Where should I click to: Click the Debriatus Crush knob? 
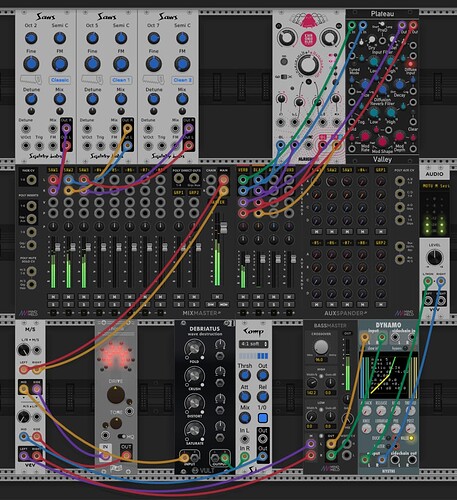(x=194, y=375)
